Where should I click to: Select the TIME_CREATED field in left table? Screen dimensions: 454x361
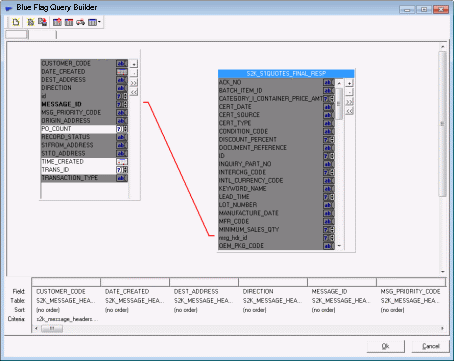[84, 162]
